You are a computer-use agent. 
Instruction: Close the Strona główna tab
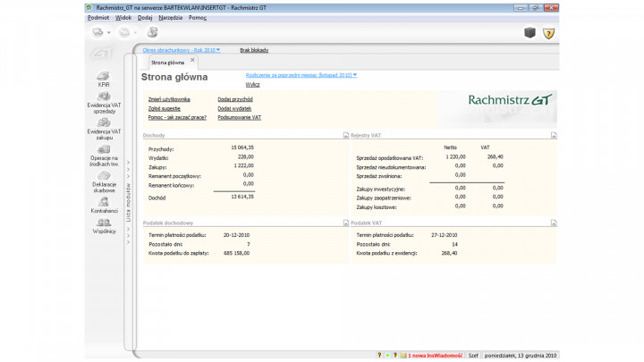point(192,60)
